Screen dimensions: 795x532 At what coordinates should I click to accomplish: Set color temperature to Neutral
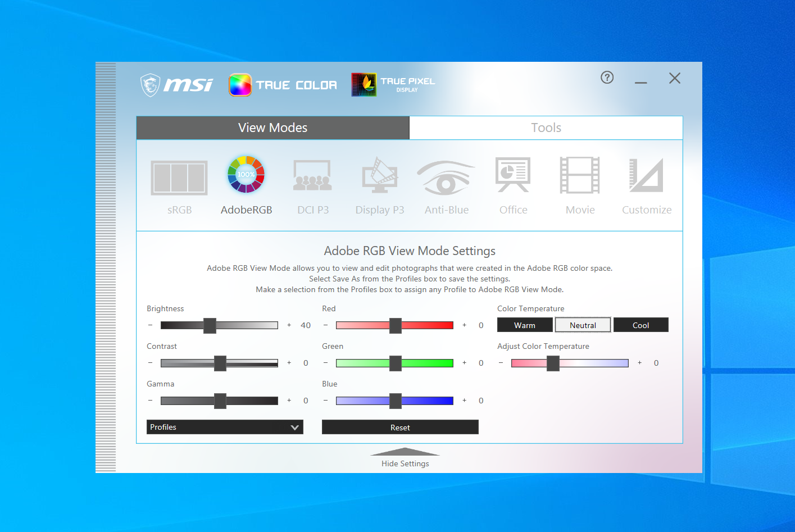tap(583, 325)
